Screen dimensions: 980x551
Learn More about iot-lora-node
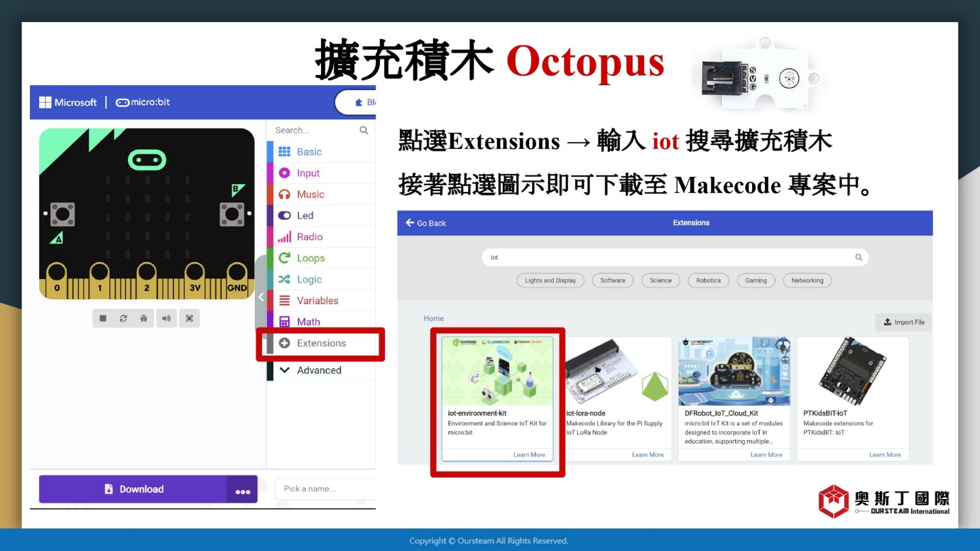pos(648,455)
